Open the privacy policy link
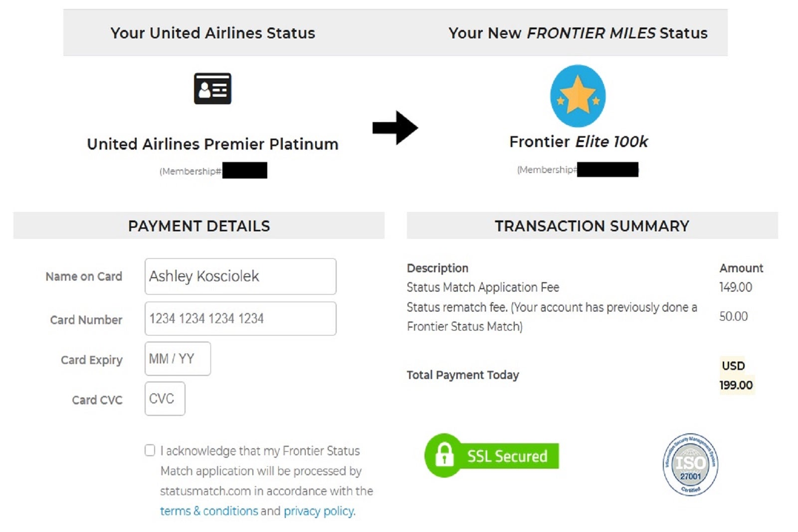Viewport: 798px width, 532px height. point(318,511)
